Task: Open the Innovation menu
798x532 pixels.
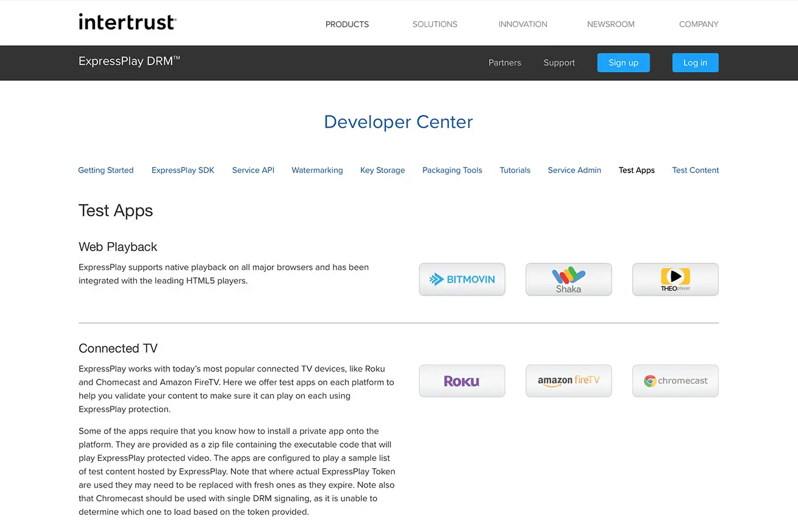Action: pos(523,24)
